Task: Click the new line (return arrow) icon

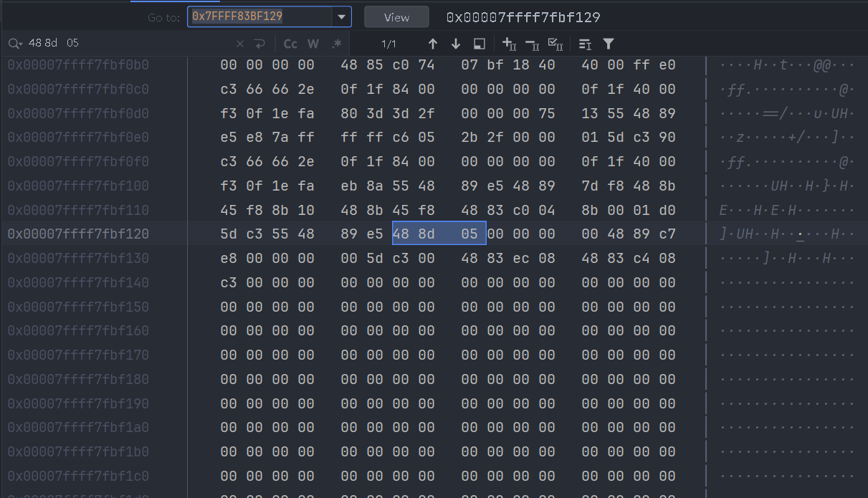Action: 259,44
